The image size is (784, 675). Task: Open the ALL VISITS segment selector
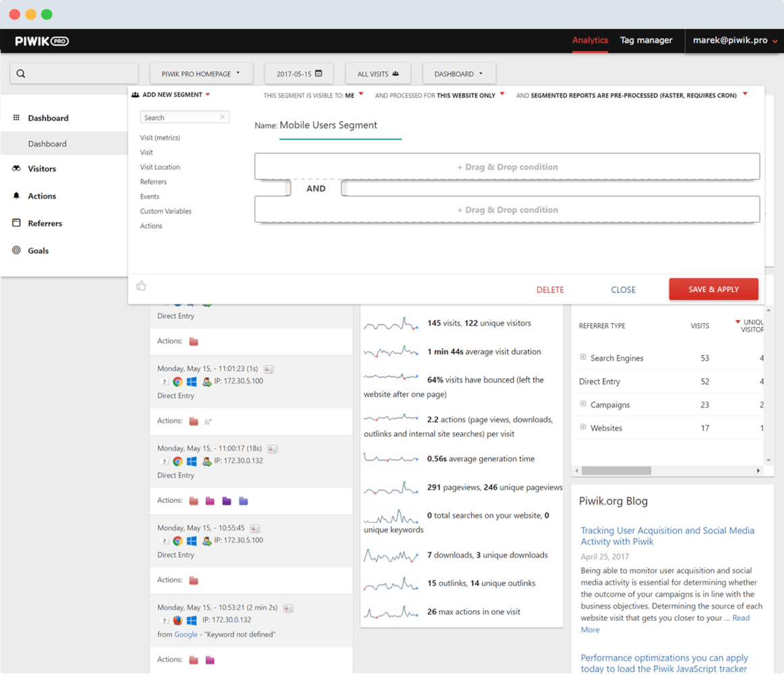(x=378, y=74)
